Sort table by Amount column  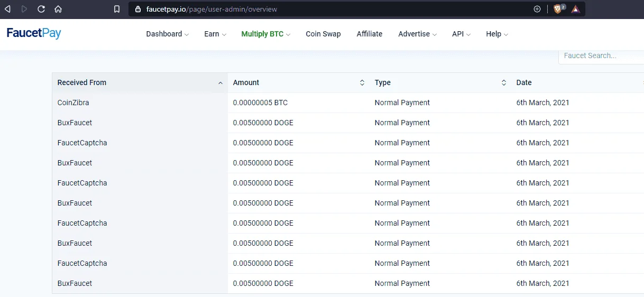pyautogui.click(x=299, y=83)
